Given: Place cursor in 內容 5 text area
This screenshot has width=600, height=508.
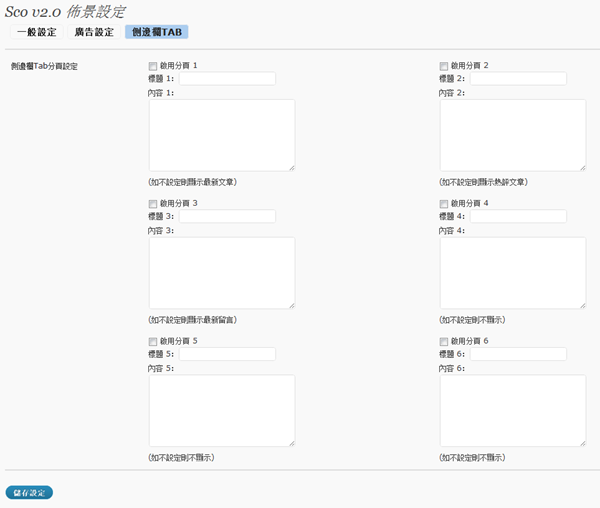Looking at the screenshot, I should tap(222, 410).
